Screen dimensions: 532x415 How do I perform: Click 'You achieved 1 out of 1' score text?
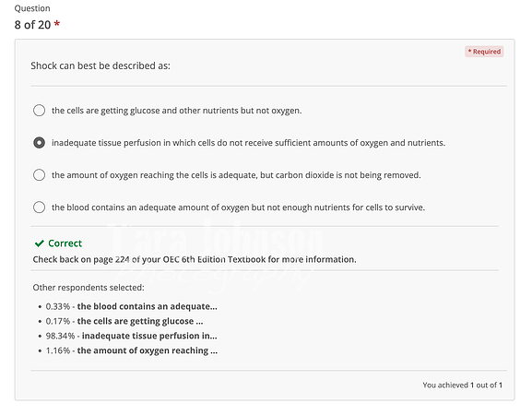tap(463, 385)
